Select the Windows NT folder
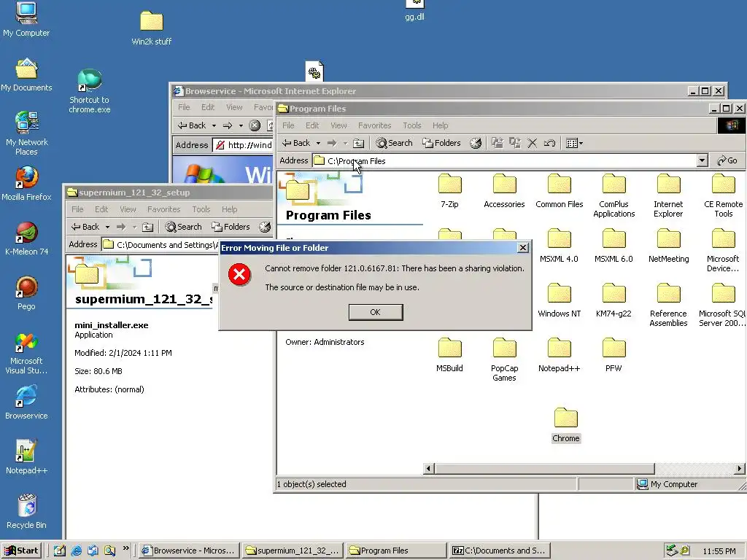 560,300
